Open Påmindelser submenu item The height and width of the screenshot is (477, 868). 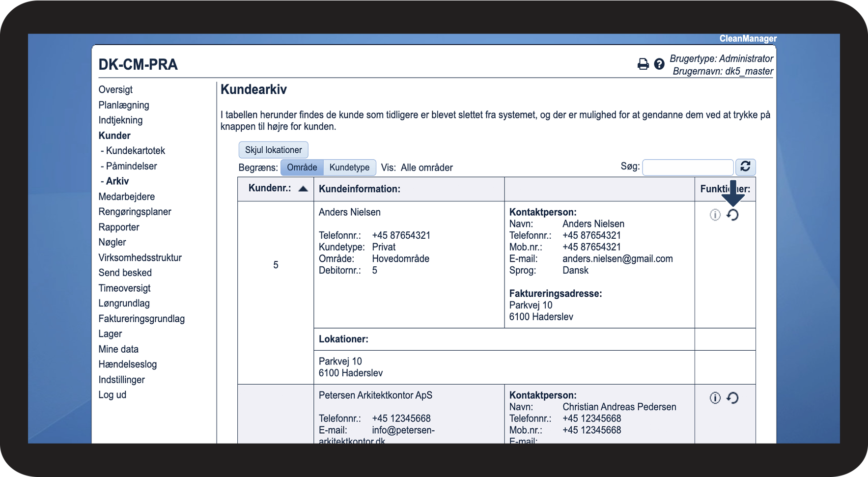point(131,166)
